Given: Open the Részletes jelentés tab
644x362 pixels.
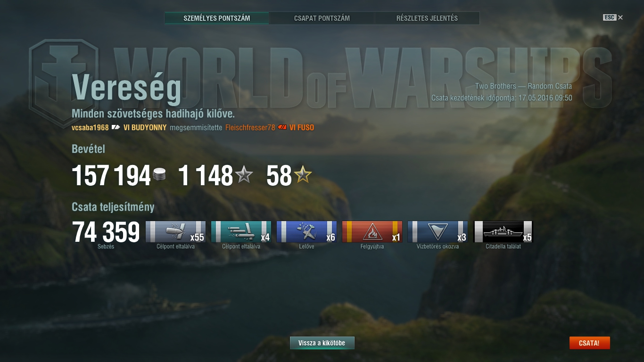Looking at the screenshot, I should (x=427, y=18).
